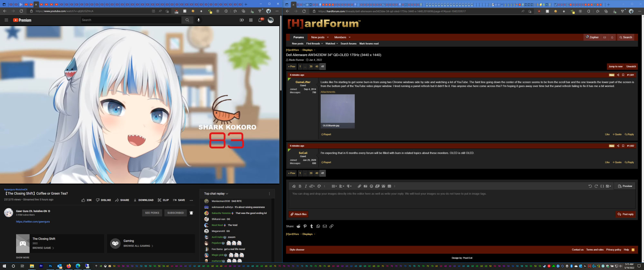
Task: Open the OLEDBurnIn.jpg attachment thumbnail
Action: coord(337,109)
